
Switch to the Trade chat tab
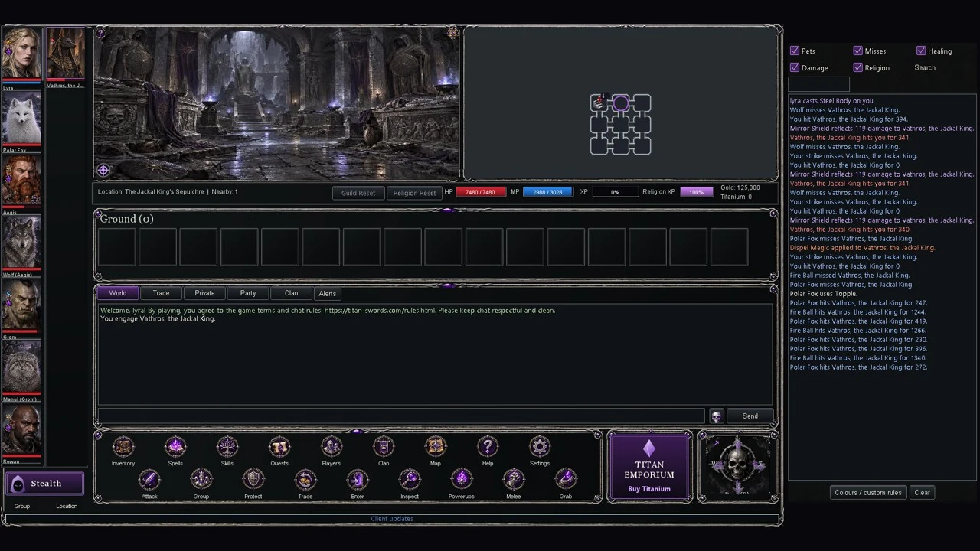point(161,293)
